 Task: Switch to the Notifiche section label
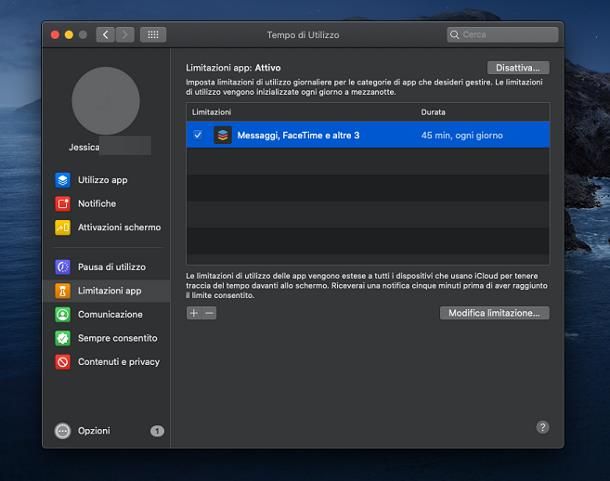[x=97, y=204]
